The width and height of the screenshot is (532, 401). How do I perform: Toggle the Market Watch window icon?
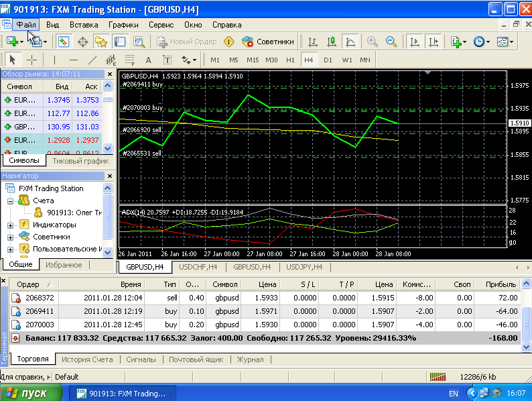tap(64, 42)
